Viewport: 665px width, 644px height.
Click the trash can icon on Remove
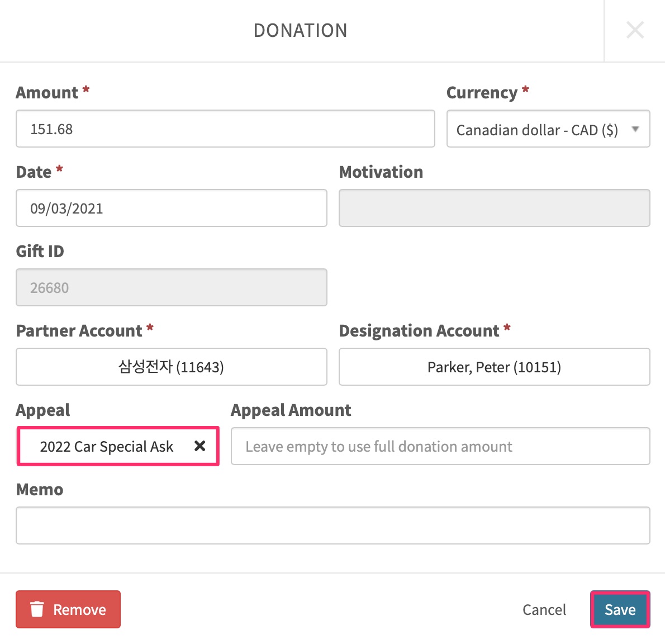coord(37,609)
